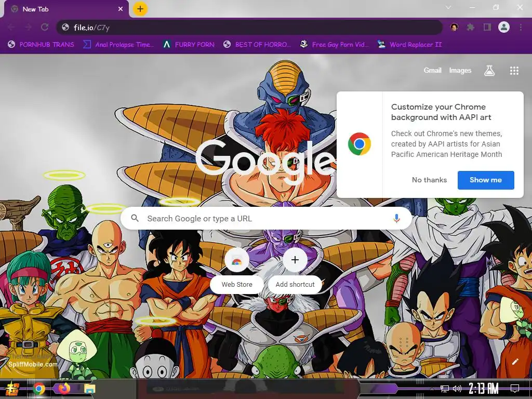Open the Extensions puzzle-piece menu
Viewport: 532px width, 399px height.
[x=470, y=27]
